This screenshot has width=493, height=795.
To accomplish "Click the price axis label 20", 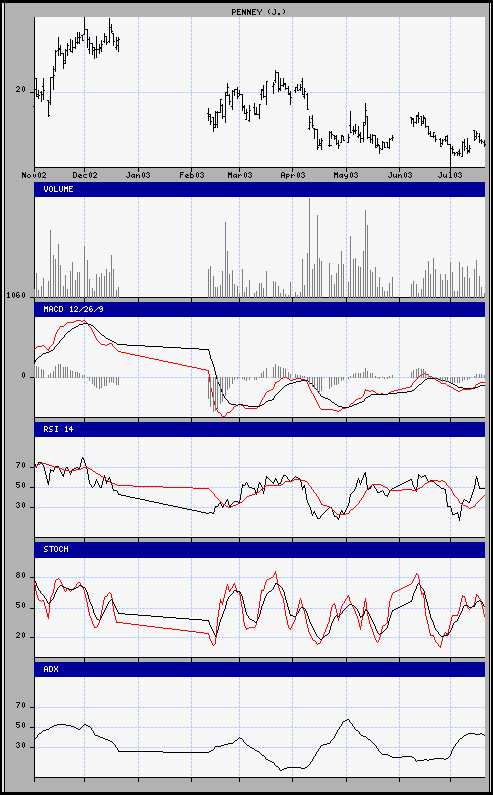I will click(21, 90).
